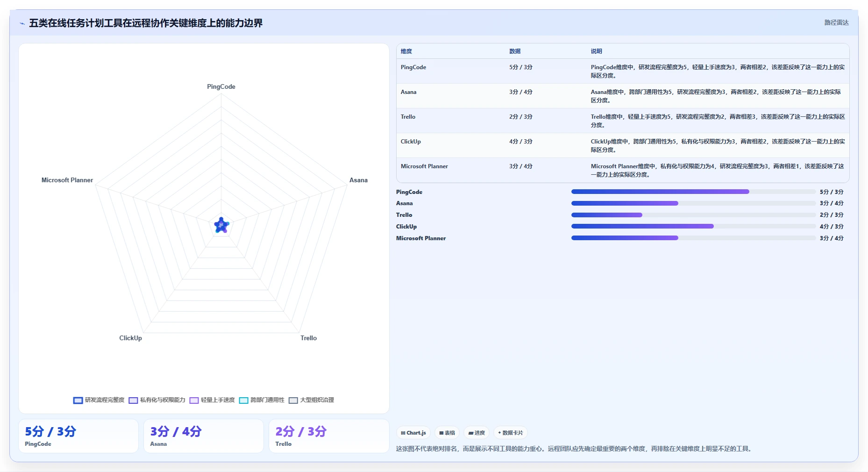Toggle the 大型组织治理 legend item
The image size is (868, 472).
[311, 400]
